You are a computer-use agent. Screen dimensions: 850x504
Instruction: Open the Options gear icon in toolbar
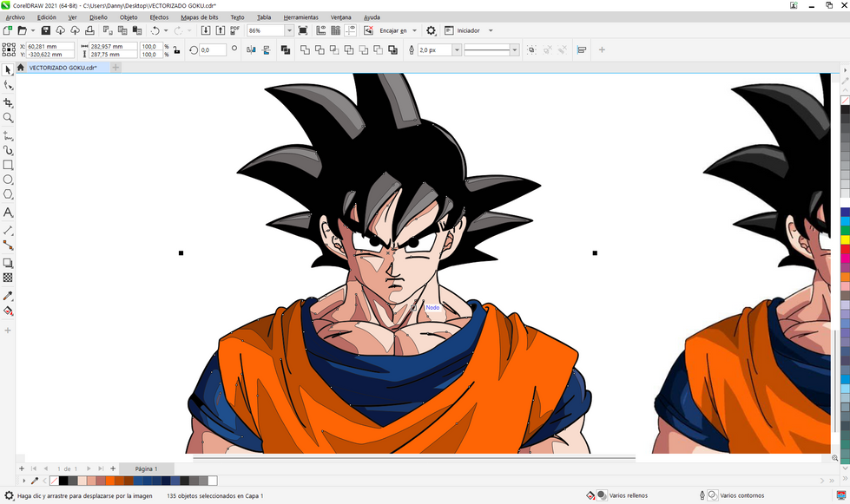(431, 30)
